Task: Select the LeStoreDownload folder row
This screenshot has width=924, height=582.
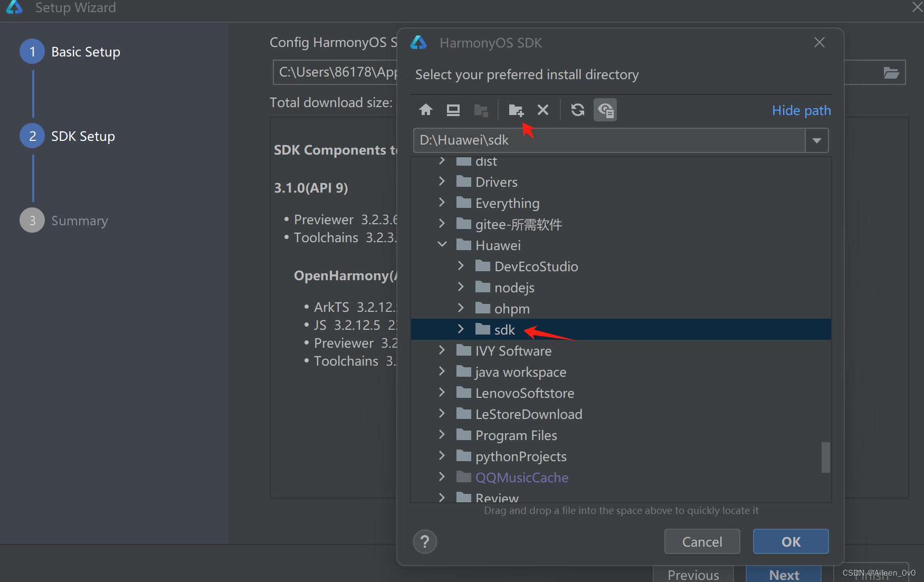Action: click(x=621, y=414)
